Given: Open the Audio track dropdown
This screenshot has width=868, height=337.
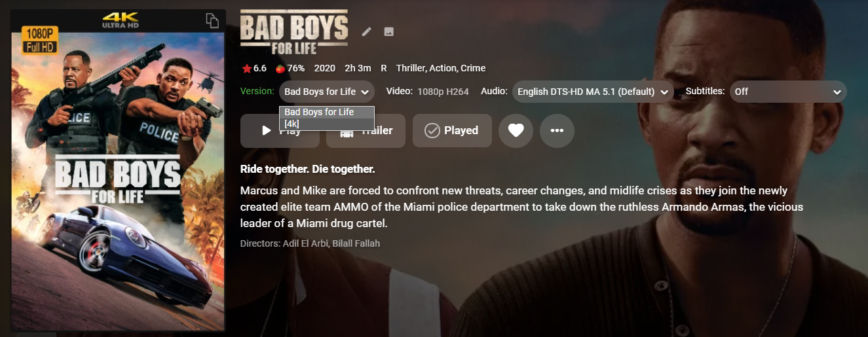Looking at the screenshot, I should pyautogui.click(x=593, y=92).
